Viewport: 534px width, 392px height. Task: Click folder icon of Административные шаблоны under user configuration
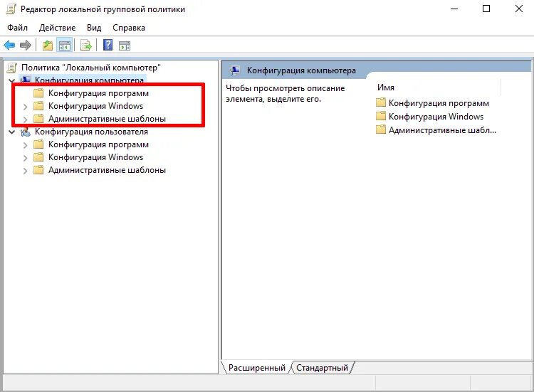[38, 170]
